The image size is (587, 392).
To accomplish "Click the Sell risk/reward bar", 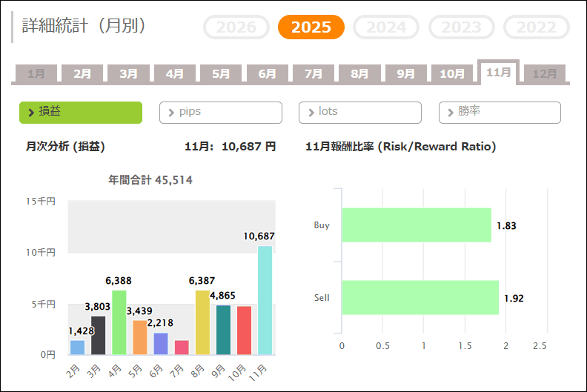I will [419, 298].
